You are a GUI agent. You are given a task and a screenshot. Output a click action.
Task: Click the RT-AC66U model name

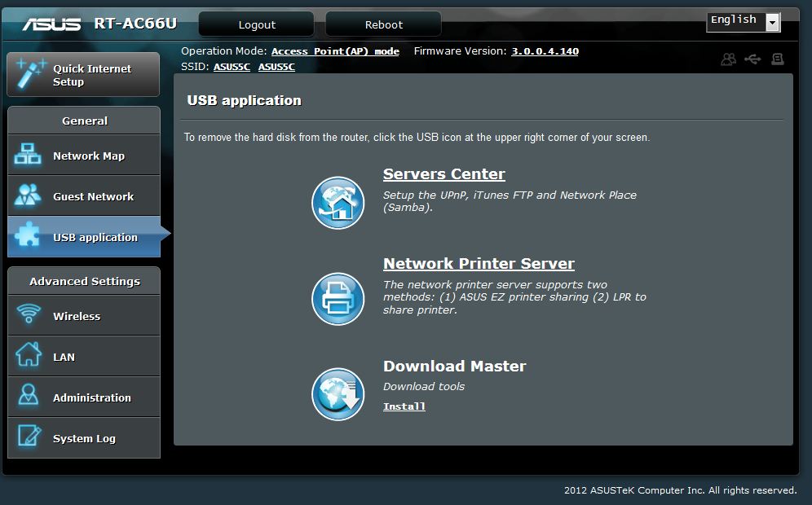[135, 24]
